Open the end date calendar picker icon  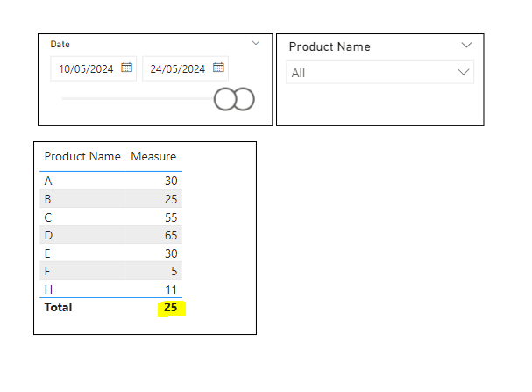[x=218, y=68]
